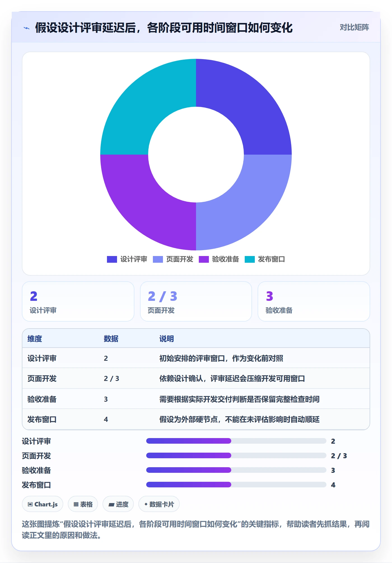Select the 设计评审 data card showing 2

(78, 301)
